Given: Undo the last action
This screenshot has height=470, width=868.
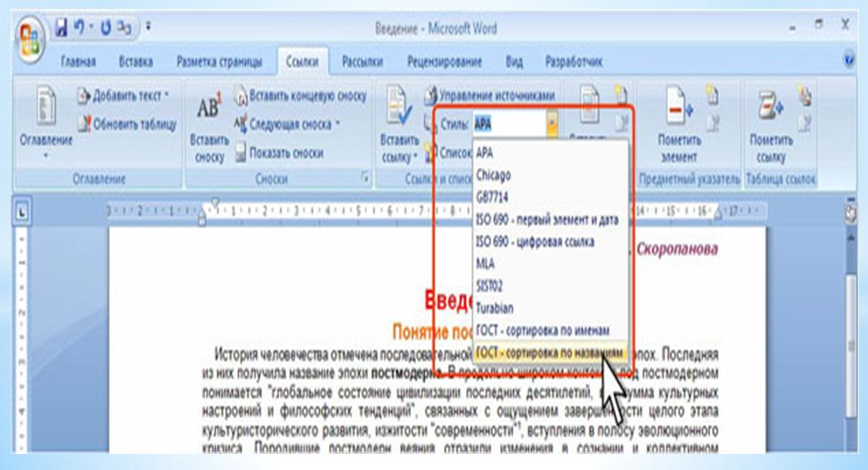Looking at the screenshot, I should pos(79,27).
